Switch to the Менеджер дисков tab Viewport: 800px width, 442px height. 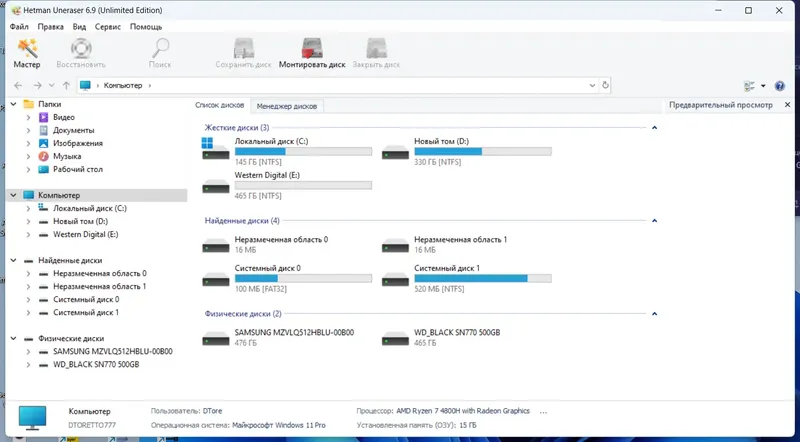(x=287, y=106)
